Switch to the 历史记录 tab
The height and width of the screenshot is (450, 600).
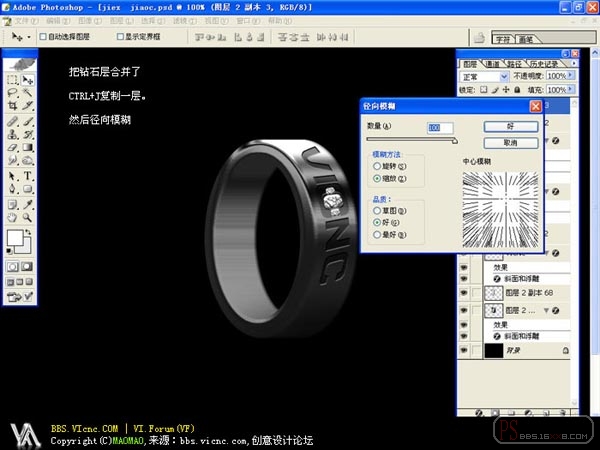pyautogui.click(x=544, y=64)
